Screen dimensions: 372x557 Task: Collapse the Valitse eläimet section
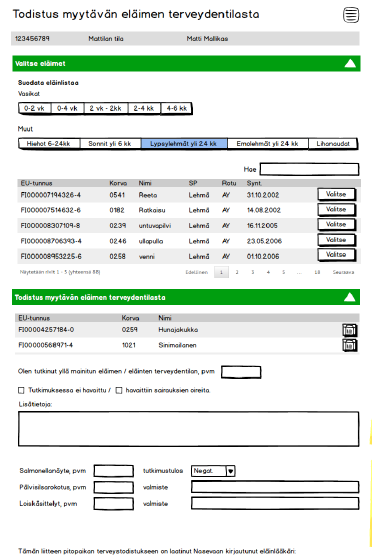coord(350,64)
